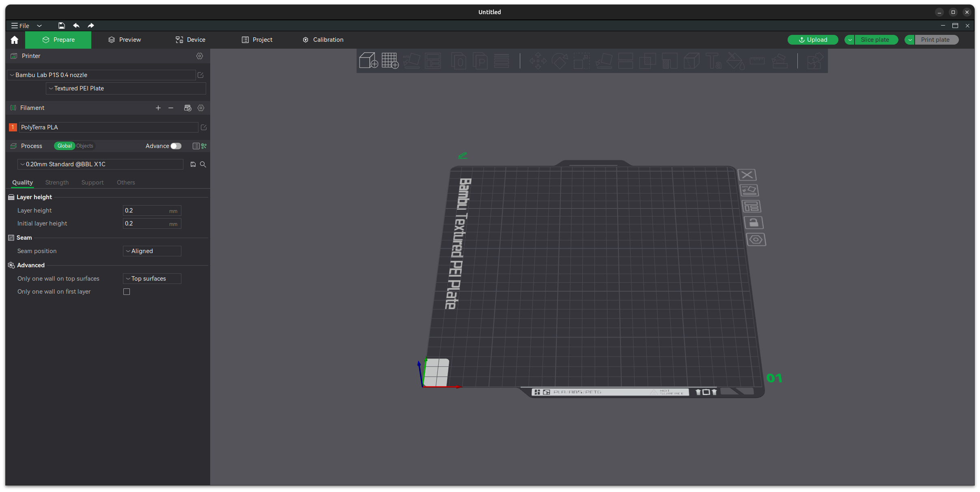Redo the last undone action
This screenshot has width=980, height=492.
coord(91,26)
